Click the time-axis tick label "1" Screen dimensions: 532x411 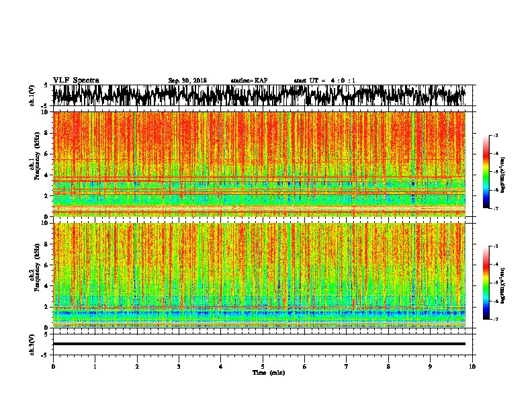[95, 367]
